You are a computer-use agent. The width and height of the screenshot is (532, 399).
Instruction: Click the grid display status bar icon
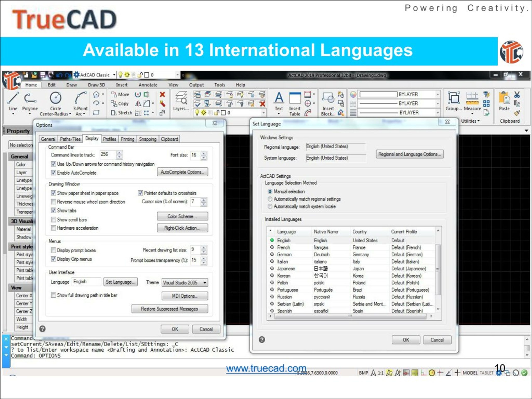click(415, 373)
